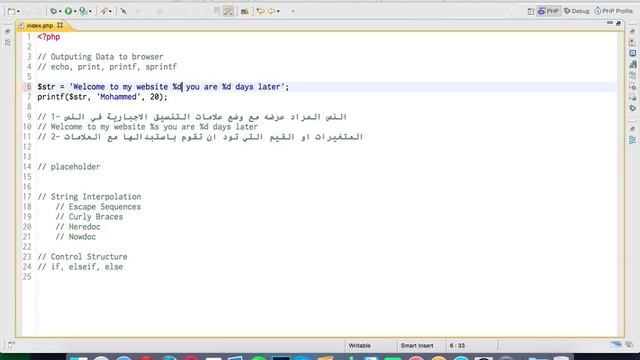
Task: Toggle the highlighted Mark Occurrences button
Action: [x=229, y=11]
